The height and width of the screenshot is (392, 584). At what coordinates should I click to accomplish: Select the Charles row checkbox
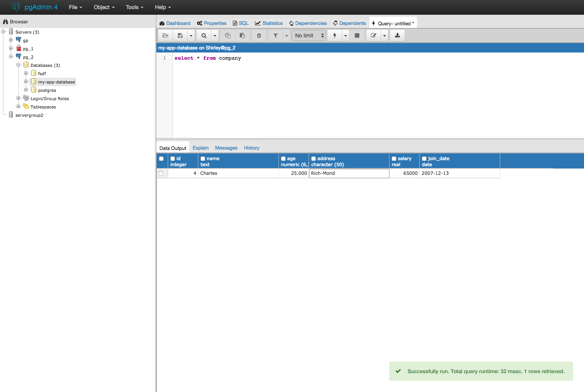click(161, 173)
